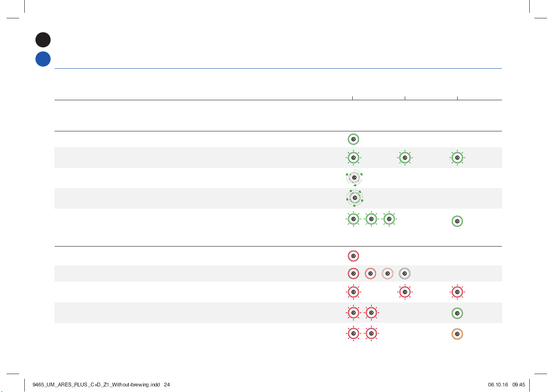Select the steady orange ring icon
The image size is (554, 392).
click(x=457, y=334)
